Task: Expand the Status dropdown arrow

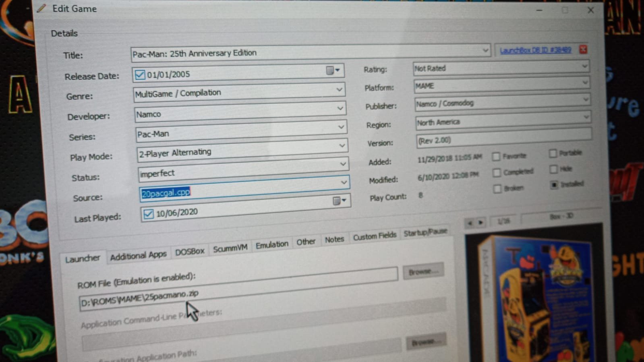Action: click(343, 163)
